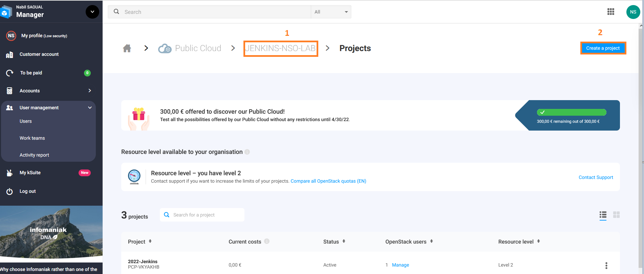
Task: Click the User management people icon
Action: [9, 108]
